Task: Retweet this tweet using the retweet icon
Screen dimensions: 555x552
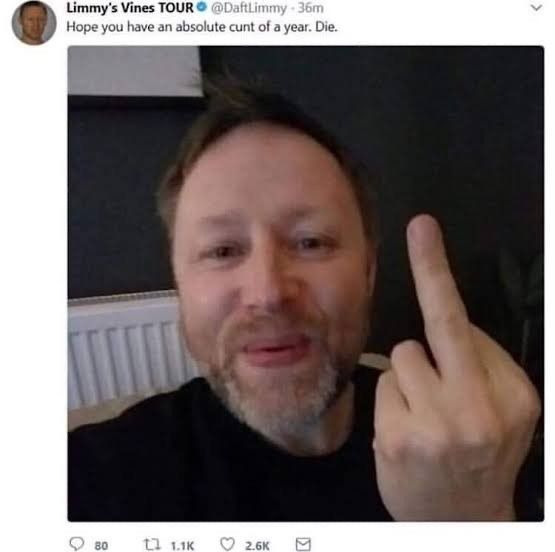Action: 152,544
